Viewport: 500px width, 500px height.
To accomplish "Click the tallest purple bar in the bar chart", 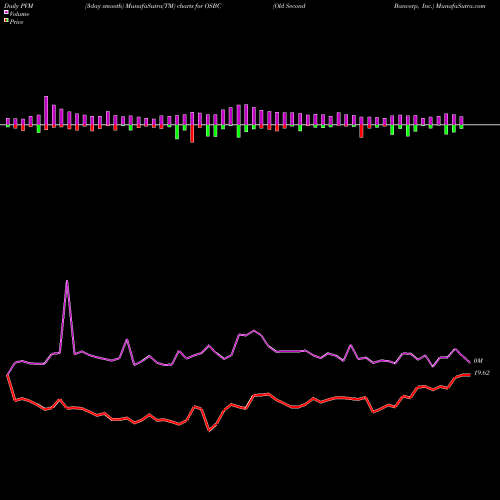I will pos(46,110).
